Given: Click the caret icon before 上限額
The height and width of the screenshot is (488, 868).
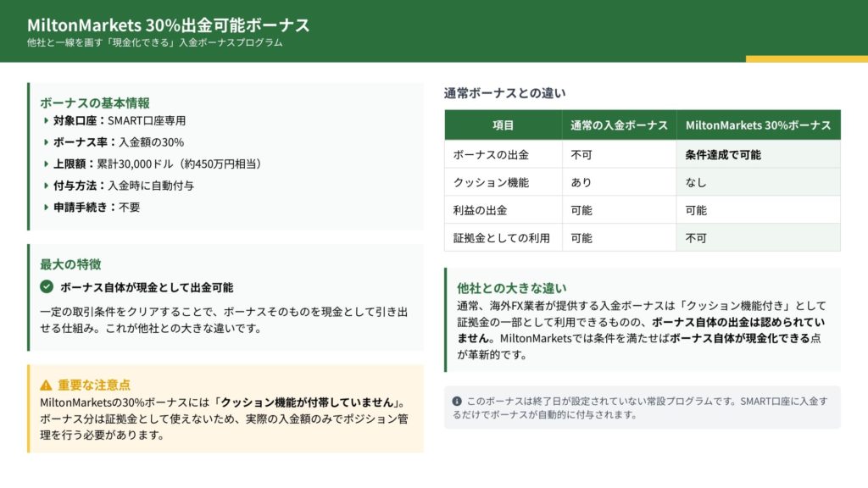Looking at the screenshot, I should tap(46, 164).
